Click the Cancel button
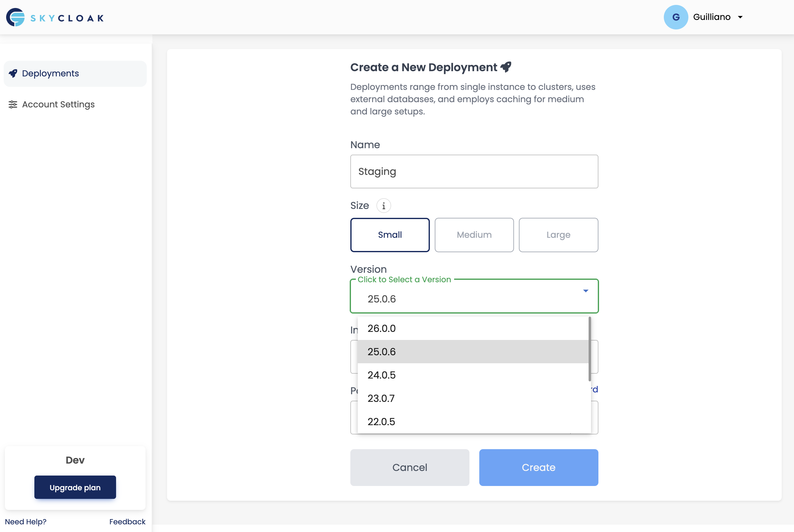This screenshot has height=532, width=794. coord(409,467)
